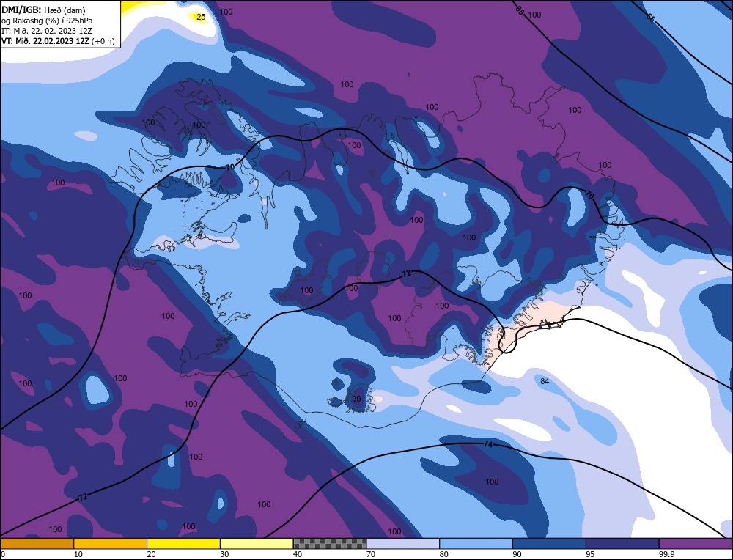Click the '66' contour line label
This screenshot has height=560, width=733.
[x=650, y=18]
